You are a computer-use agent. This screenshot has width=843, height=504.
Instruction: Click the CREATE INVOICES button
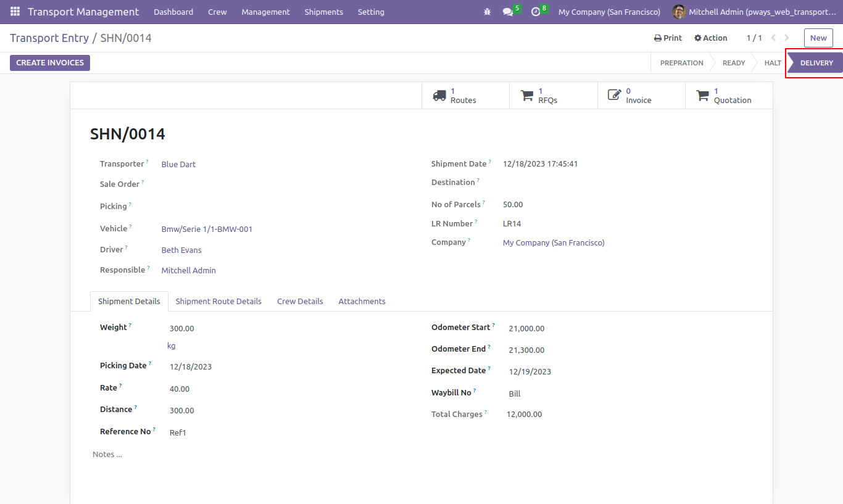50,63
